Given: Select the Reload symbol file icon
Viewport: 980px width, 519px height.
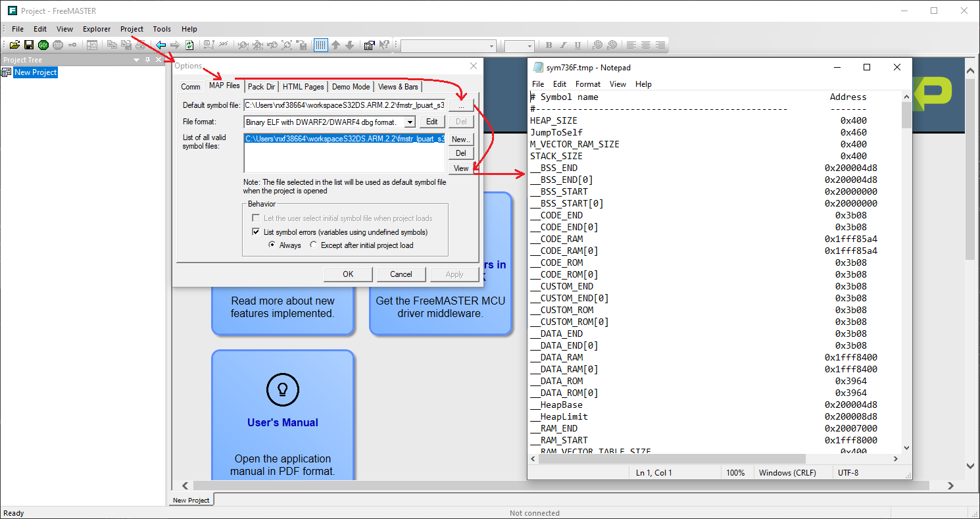Looking at the screenshot, I should (189, 45).
